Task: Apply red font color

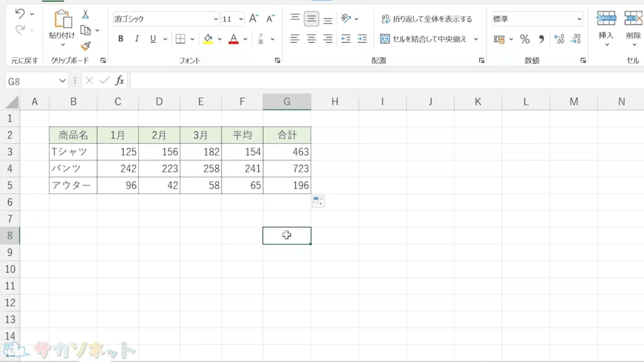Action: [233, 38]
